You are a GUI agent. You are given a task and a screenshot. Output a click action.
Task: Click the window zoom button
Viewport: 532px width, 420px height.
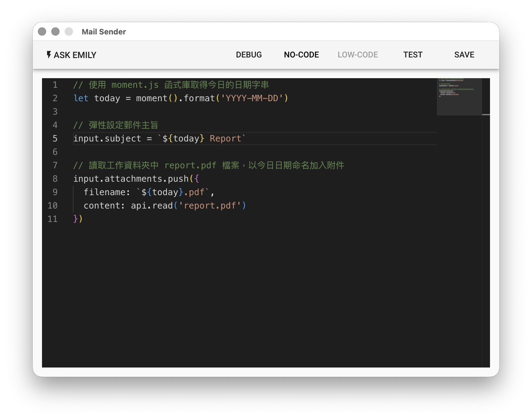click(69, 32)
